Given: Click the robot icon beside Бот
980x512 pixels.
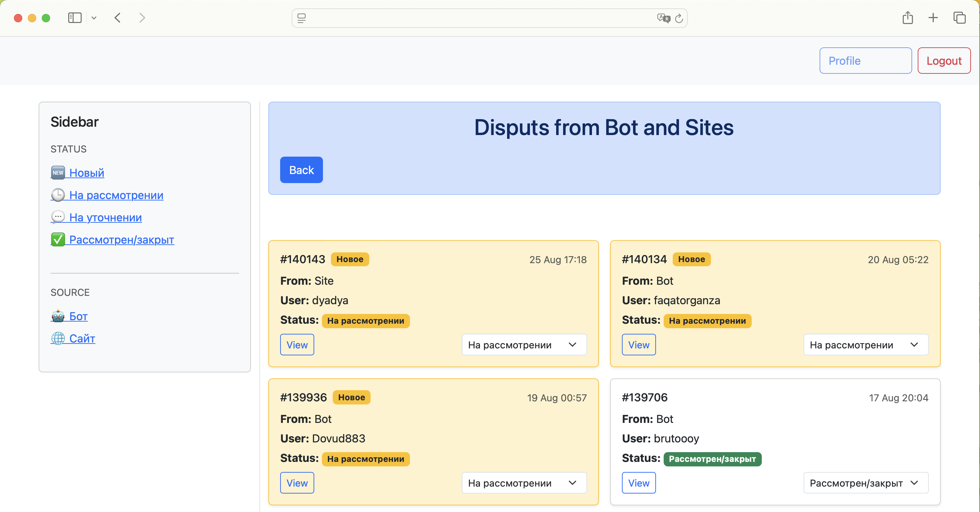Looking at the screenshot, I should 58,316.
